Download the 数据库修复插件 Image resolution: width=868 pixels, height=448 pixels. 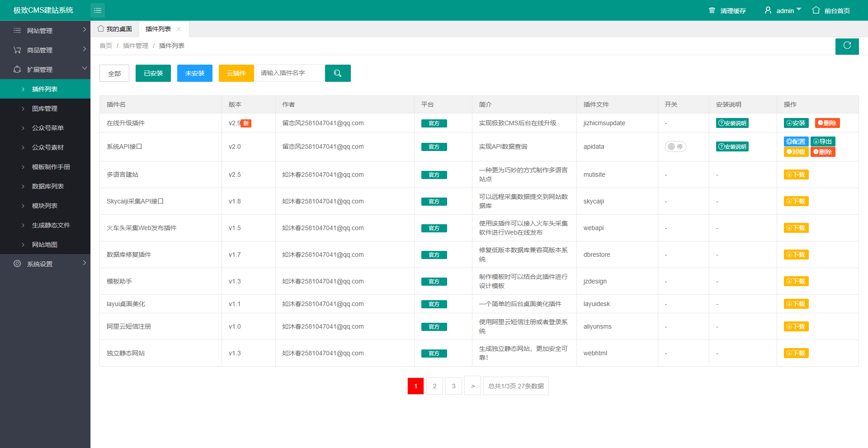tap(796, 255)
